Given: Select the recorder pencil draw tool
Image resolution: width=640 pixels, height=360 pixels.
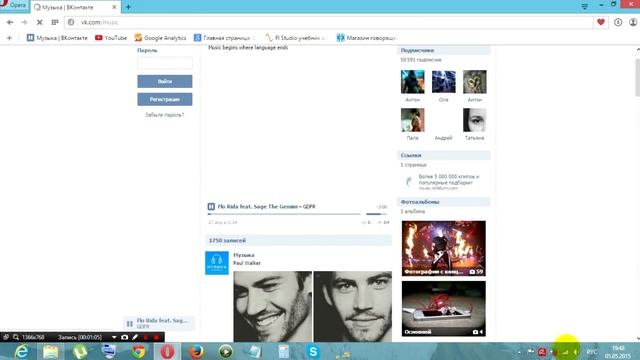Looking at the screenshot, I should pyautogui.click(x=135, y=337).
